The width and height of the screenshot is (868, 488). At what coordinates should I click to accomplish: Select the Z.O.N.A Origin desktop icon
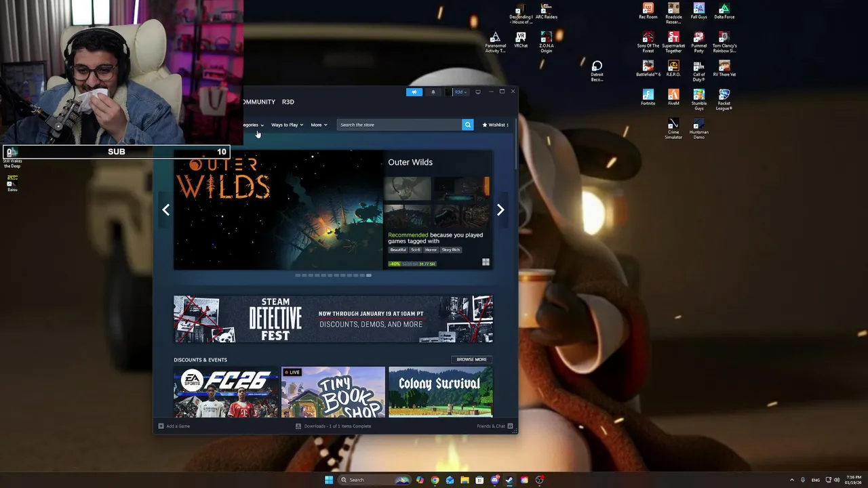(547, 42)
